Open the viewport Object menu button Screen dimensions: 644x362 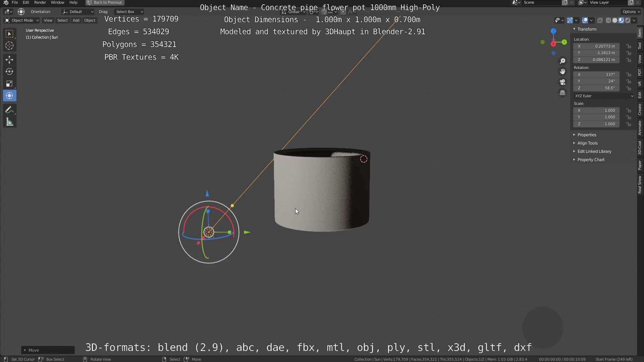pyautogui.click(x=90, y=20)
